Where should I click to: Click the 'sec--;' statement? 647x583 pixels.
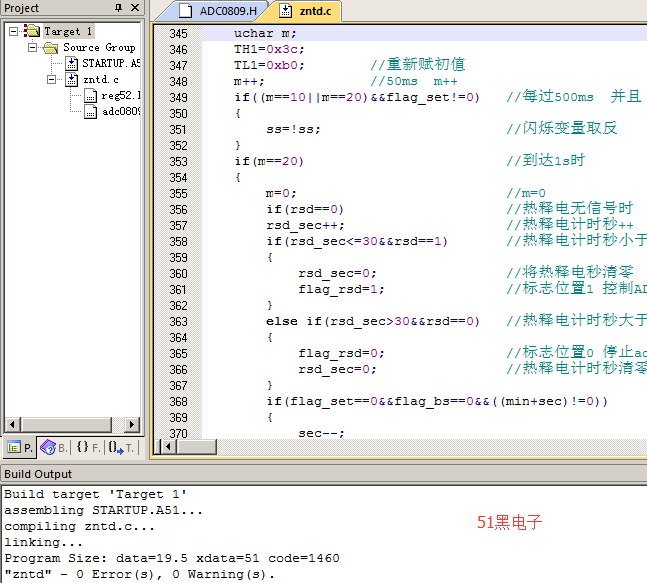(321, 433)
